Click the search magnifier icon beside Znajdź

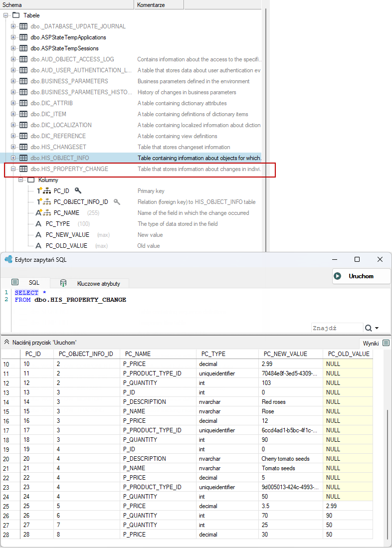click(x=369, y=328)
